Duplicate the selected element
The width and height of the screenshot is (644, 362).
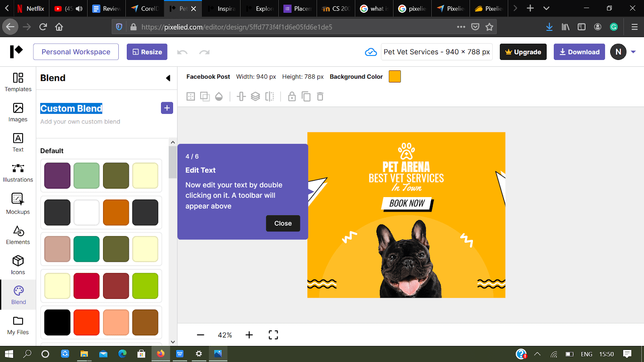(306, 97)
